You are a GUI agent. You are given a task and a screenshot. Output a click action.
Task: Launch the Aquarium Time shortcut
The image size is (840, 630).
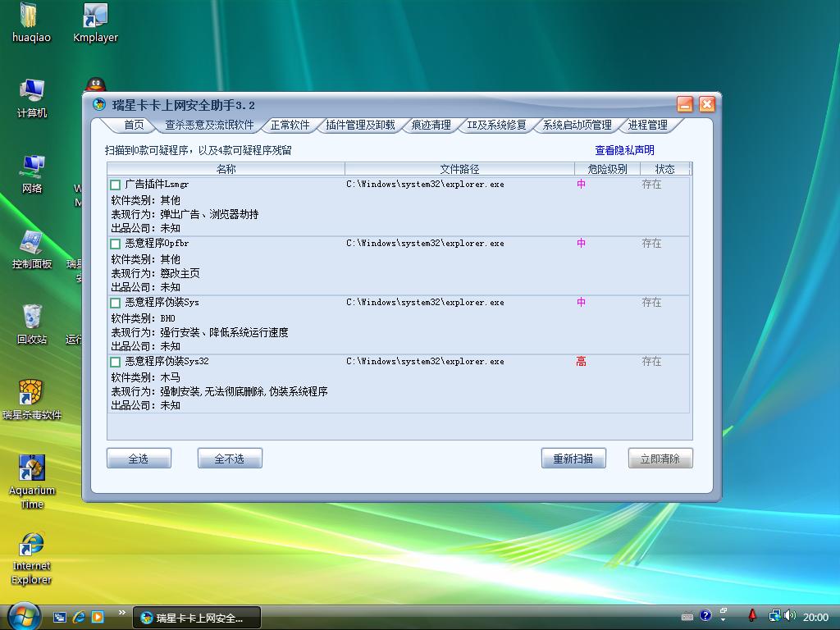click(x=32, y=482)
